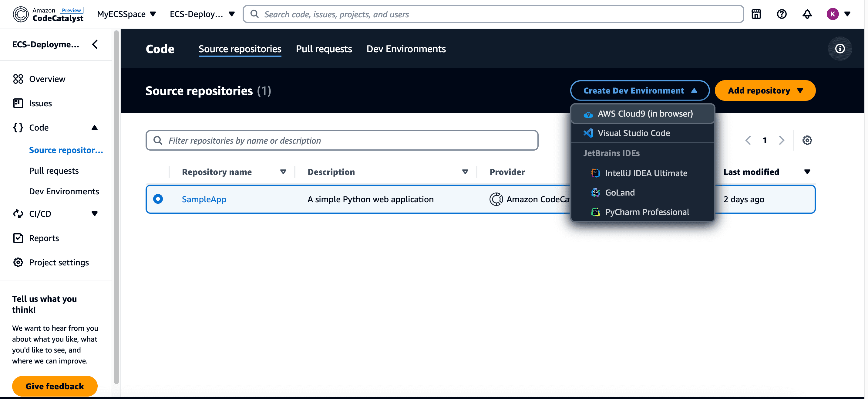Switch to the Source repositories tab
The height and width of the screenshot is (399, 868).
click(x=240, y=49)
